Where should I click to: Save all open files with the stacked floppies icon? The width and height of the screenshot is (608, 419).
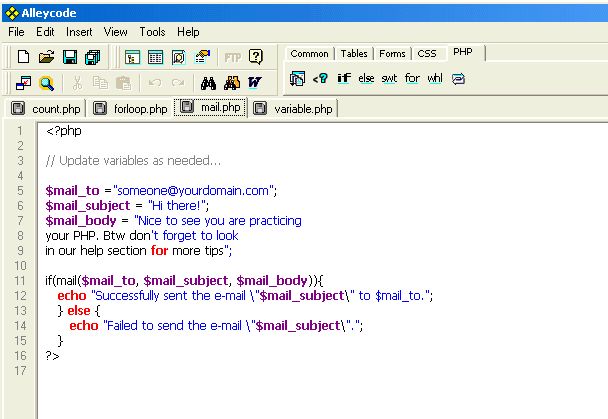pos(93,57)
